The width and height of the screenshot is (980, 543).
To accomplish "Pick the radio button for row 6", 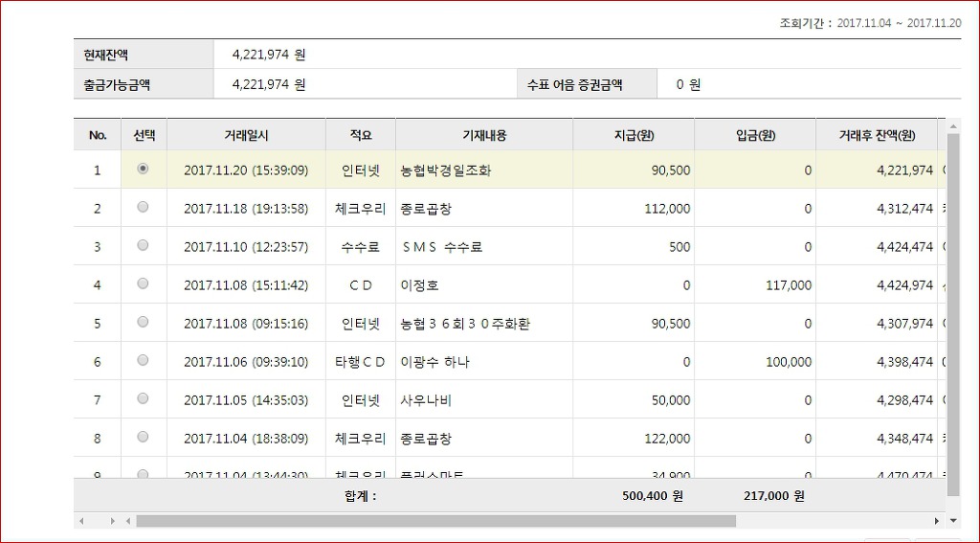I will tap(144, 360).
